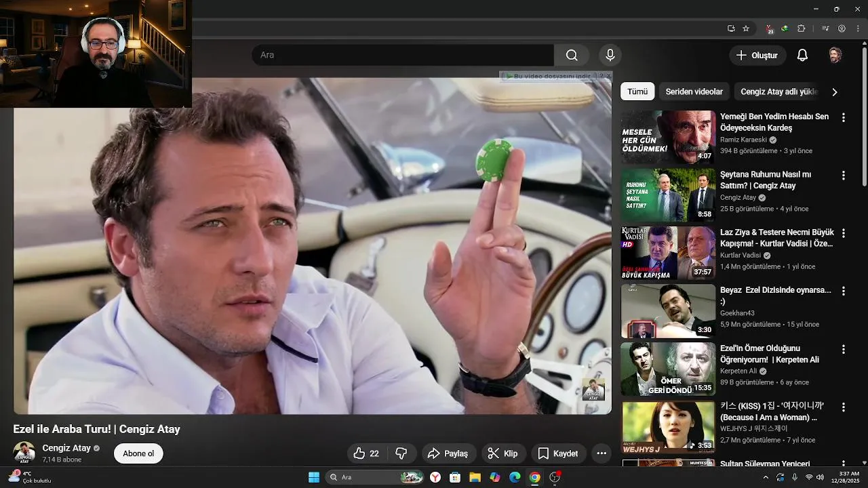The image size is (868, 488).
Task: Open Microsoft Edge from taskbar
Action: 515,477
